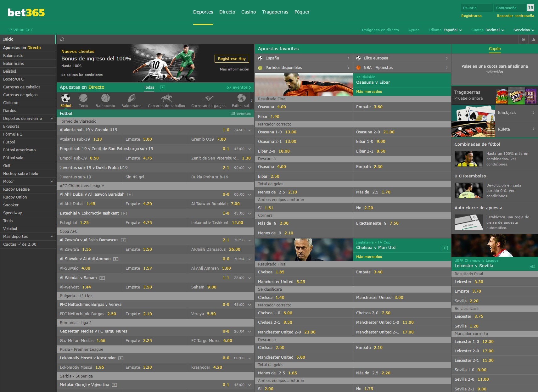
Task: Focus the Usuario input field
Action: pos(477,8)
